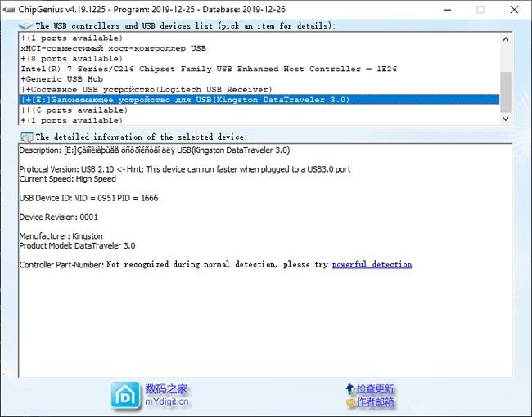Click the mYdigit.cn house logo icon

(125, 395)
